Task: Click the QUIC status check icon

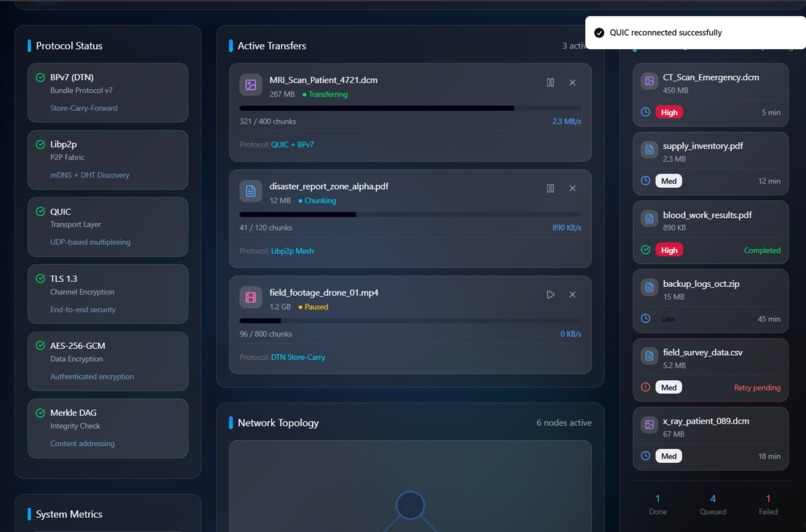Action: (x=40, y=211)
